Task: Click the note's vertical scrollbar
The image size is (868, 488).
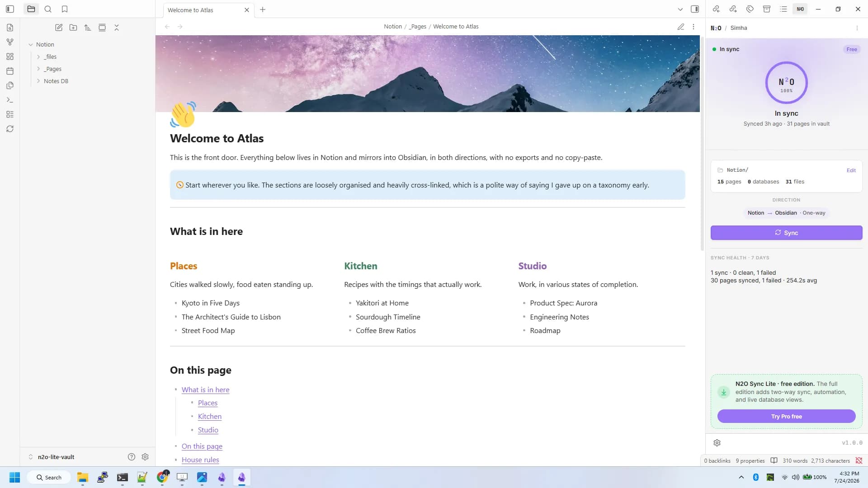Action: (x=702, y=144)
